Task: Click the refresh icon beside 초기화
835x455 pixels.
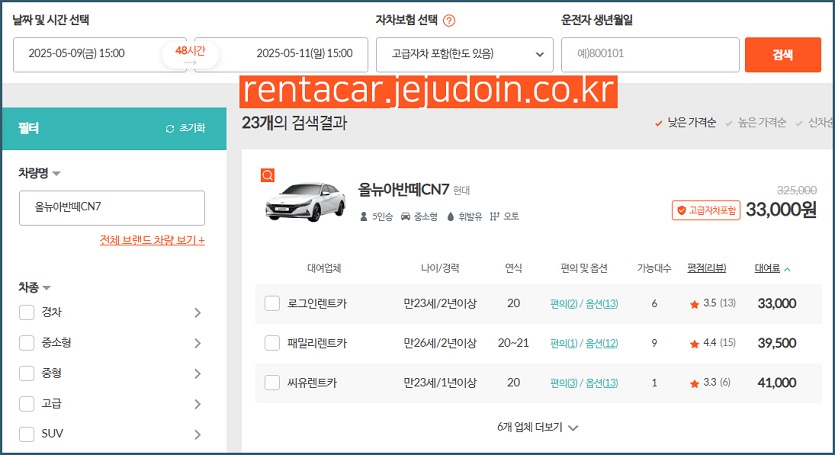Action: [170, 128]
